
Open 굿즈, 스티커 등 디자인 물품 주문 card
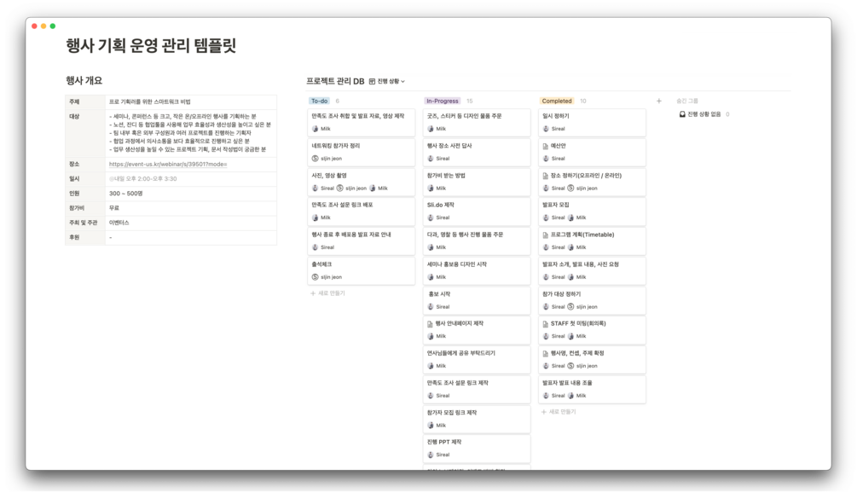coord(477,123)
